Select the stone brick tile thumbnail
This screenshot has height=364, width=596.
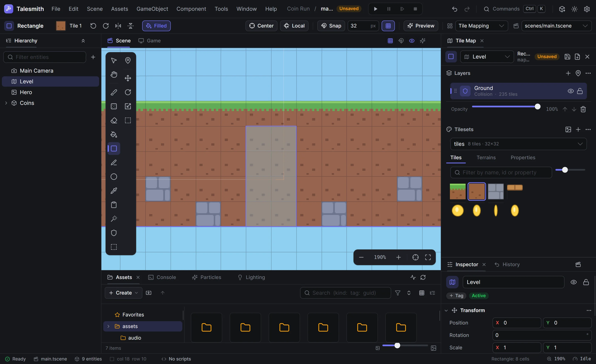[496, 192]
